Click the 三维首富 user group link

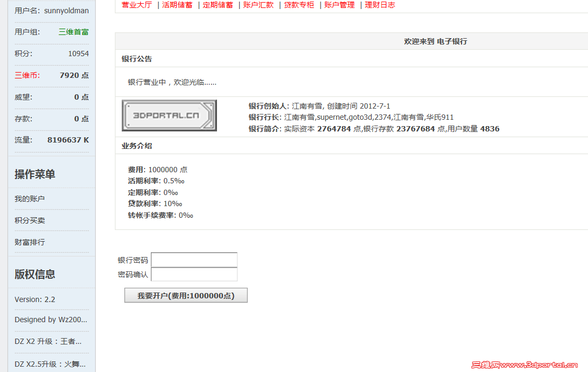[x=73, y=31]
